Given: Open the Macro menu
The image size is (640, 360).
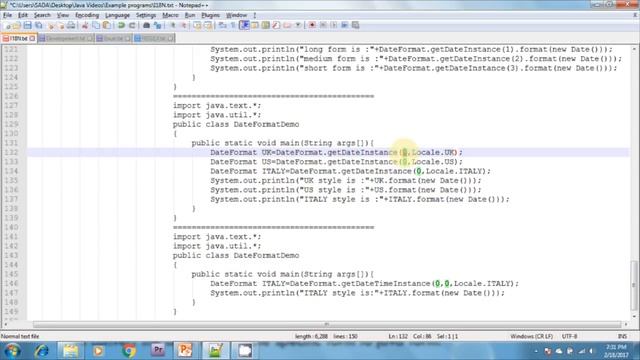Looking at the screenshot, I should (x=170, y=15).
